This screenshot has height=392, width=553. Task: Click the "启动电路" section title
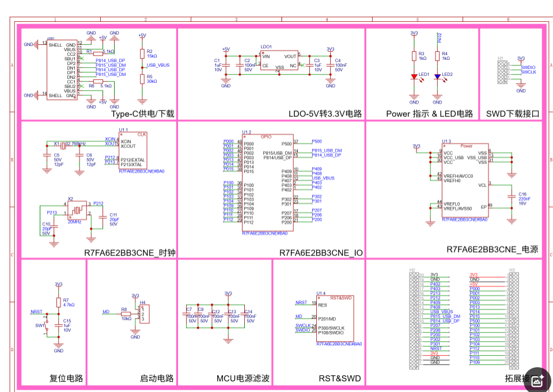click(157, 379)
